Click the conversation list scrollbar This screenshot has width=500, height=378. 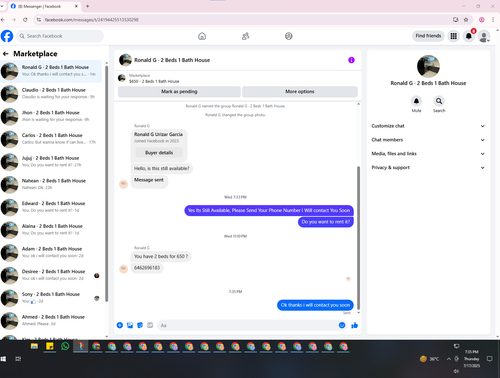pos(107,183)
